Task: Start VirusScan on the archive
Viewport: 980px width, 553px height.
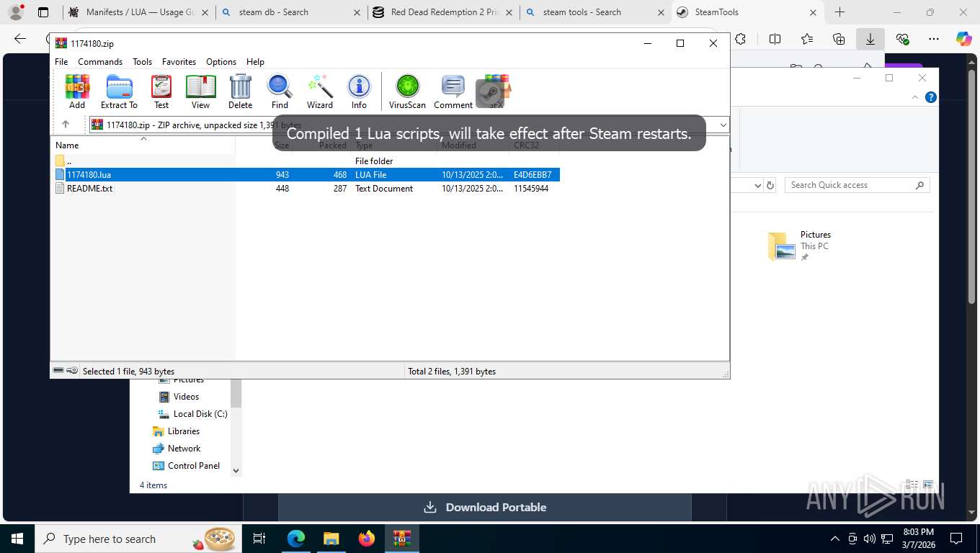Action: [407, 91]
